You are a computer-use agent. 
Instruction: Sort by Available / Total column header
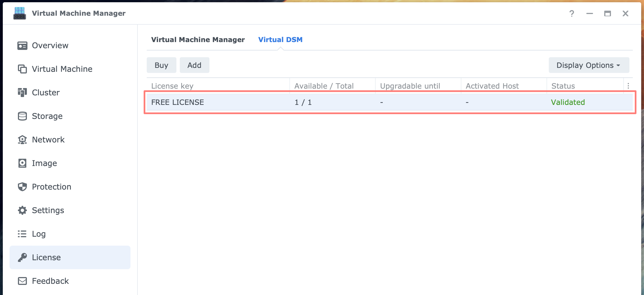coord(324,86)
